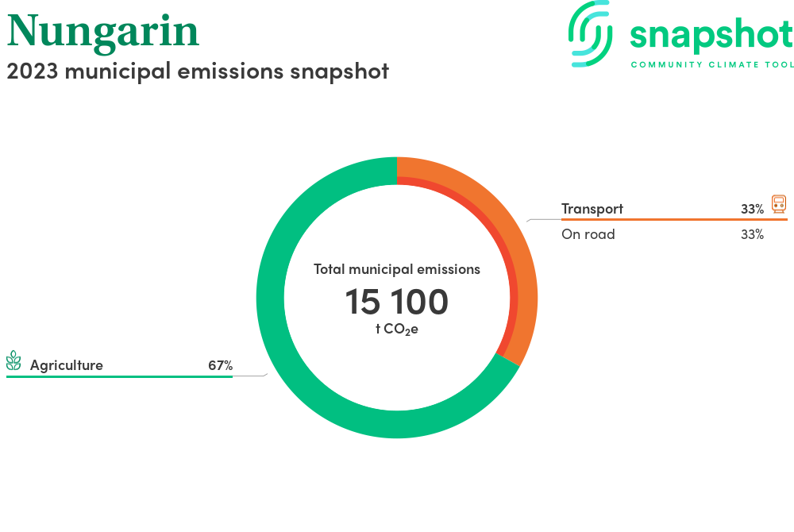The width and height of the screenshot is (794, 532).
Task: Click the Transport train icon
Action: coord(778,205)
